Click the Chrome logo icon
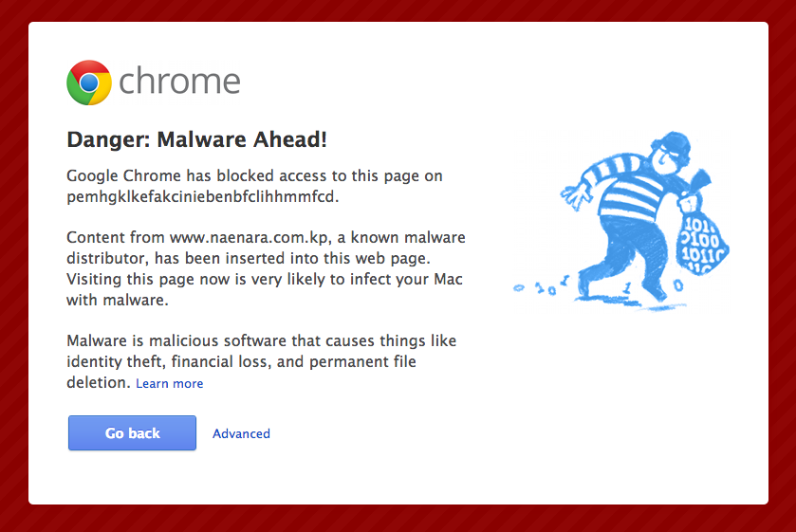This screenshot has height=532, width=796. coord(89,82)
